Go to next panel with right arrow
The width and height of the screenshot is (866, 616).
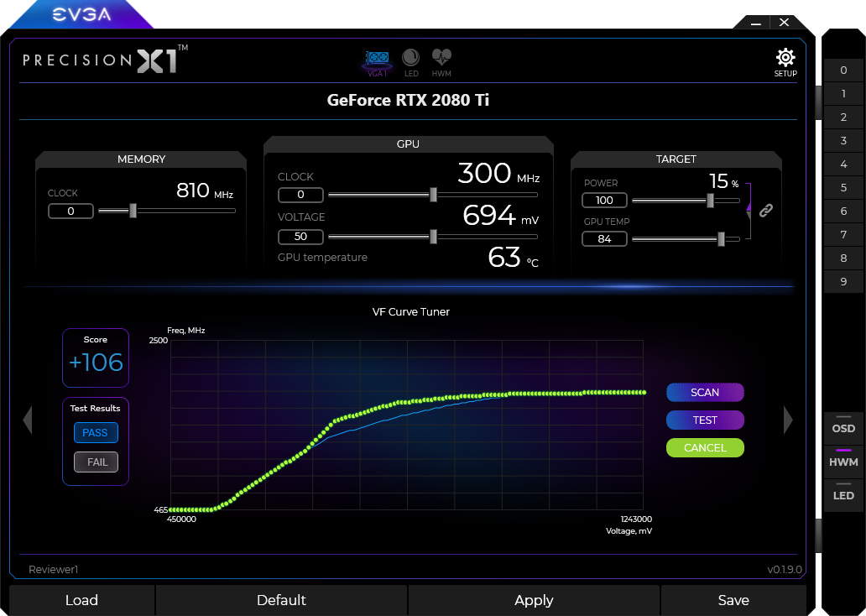(x=787, y=420)
